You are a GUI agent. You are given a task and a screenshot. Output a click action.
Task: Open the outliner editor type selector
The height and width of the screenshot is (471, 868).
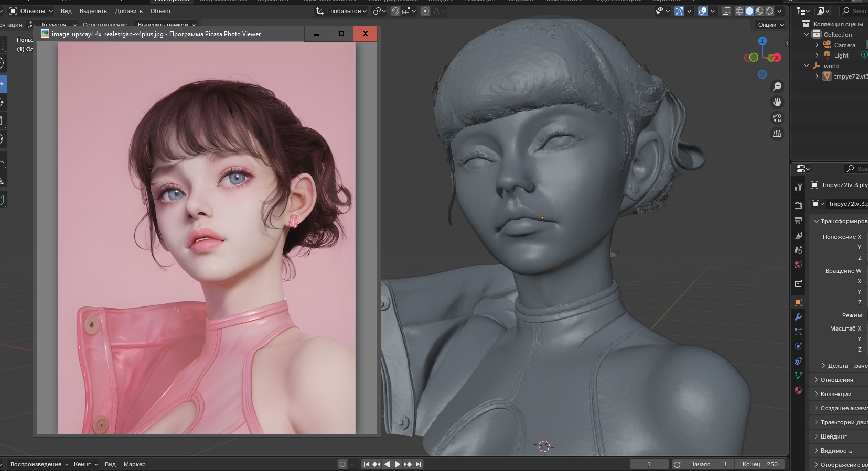coord(803,11)
